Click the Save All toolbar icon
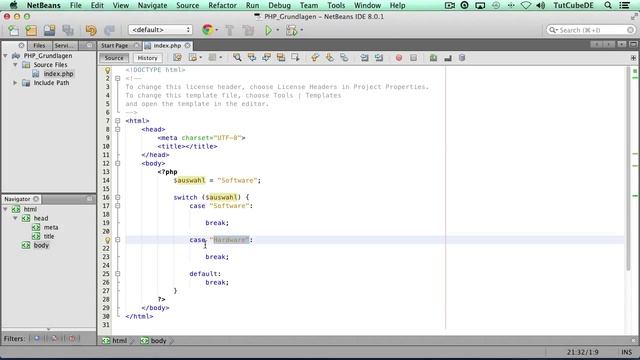 [x=68, y=30]
